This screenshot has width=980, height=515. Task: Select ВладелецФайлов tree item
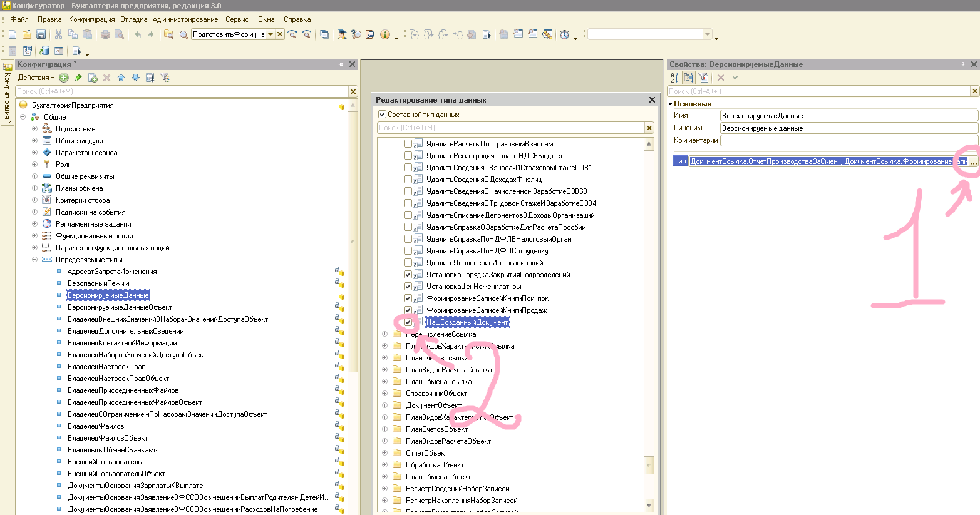(x=96, y=426)
